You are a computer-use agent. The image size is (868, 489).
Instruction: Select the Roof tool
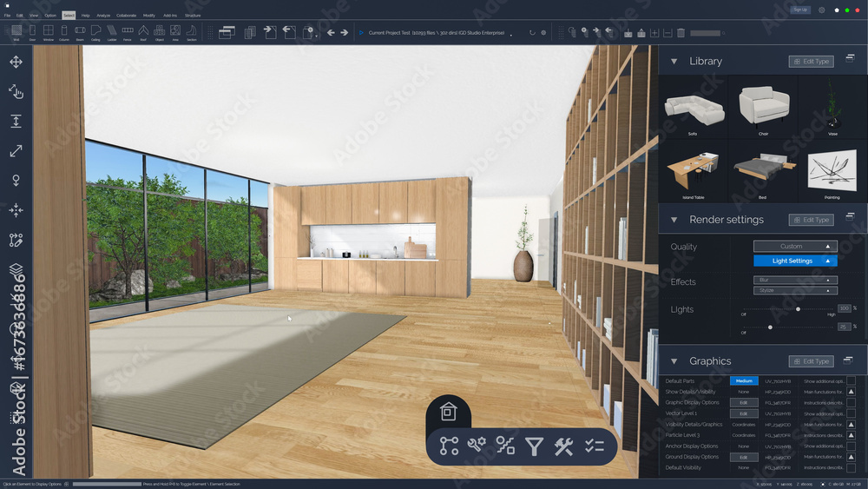(143, 32)
